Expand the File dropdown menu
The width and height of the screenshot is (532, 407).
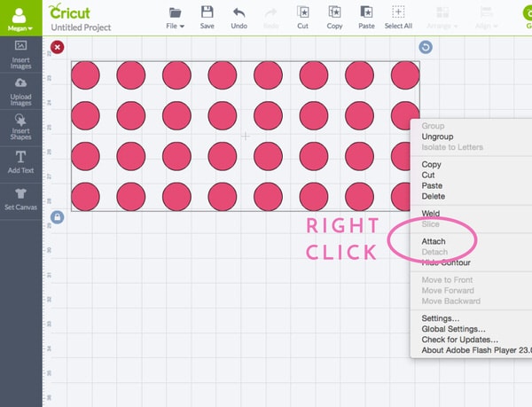tap(176, 18)
